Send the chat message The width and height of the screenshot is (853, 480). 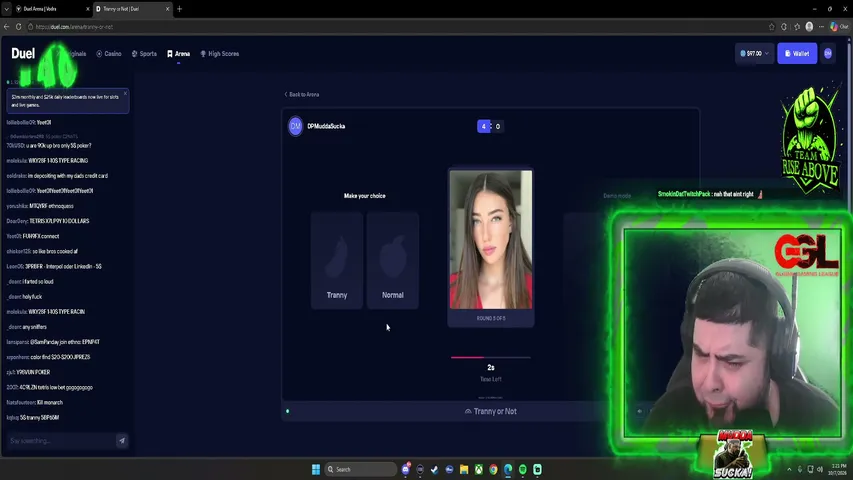(x=122, y=441)
